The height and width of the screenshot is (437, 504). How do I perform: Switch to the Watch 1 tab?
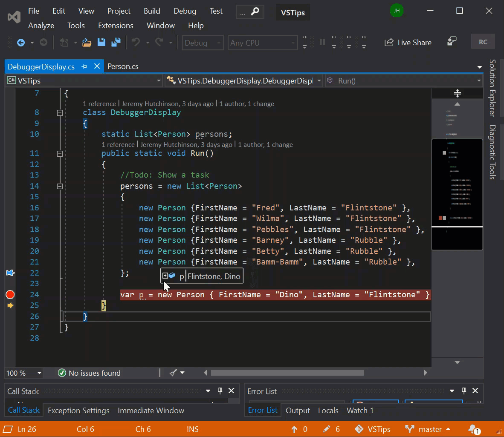point(360,410)
